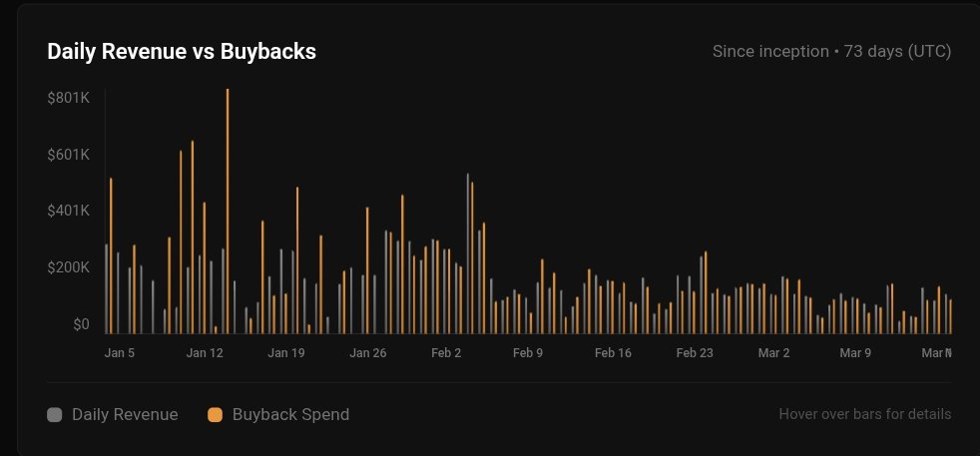
Task: Click the $0 y-axis label
Action: point(81,325)
